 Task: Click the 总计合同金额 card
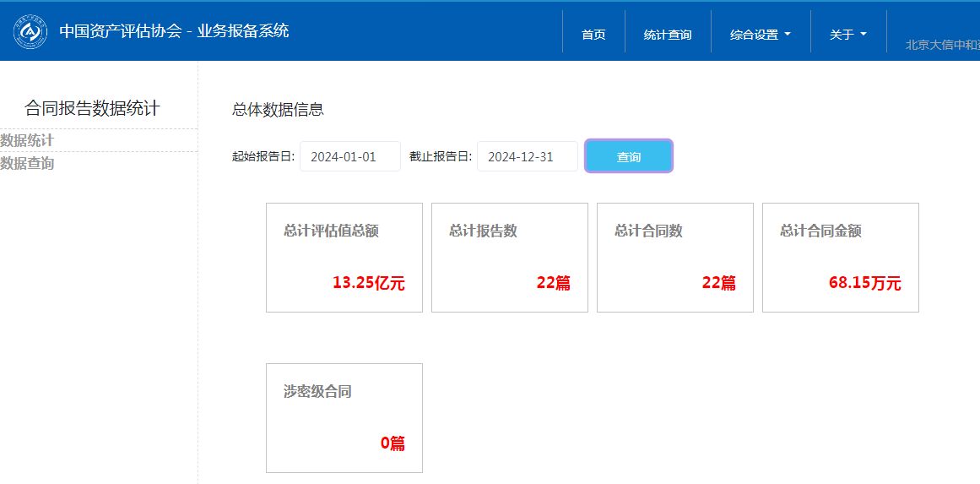(x=840, y=257)
